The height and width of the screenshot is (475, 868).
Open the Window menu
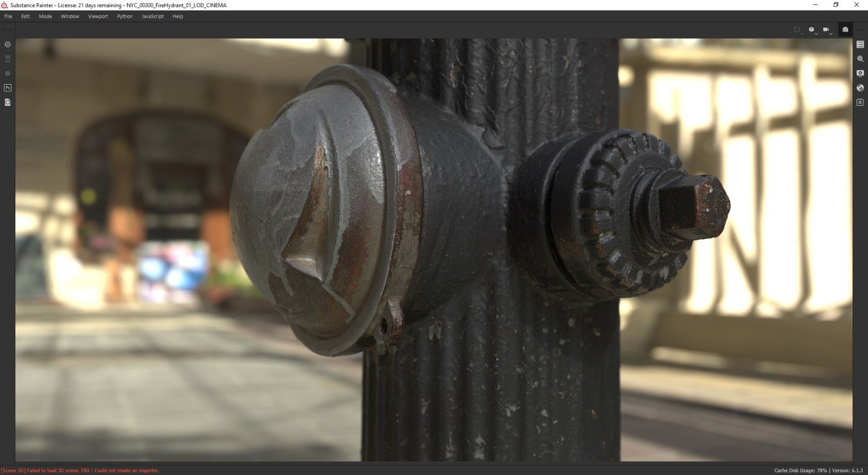[70, 16]
